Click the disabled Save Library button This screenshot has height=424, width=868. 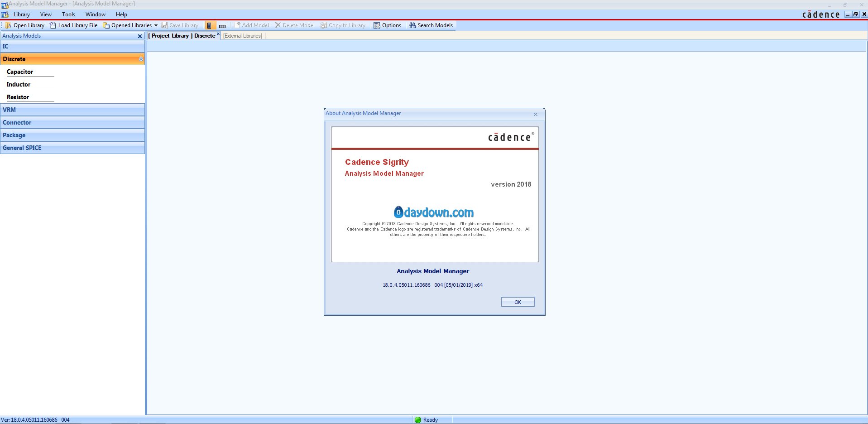(x=180, y=25)
